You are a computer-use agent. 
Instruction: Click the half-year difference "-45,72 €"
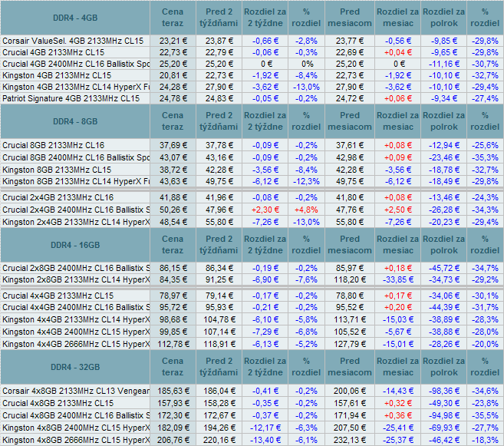coord(444,268)
